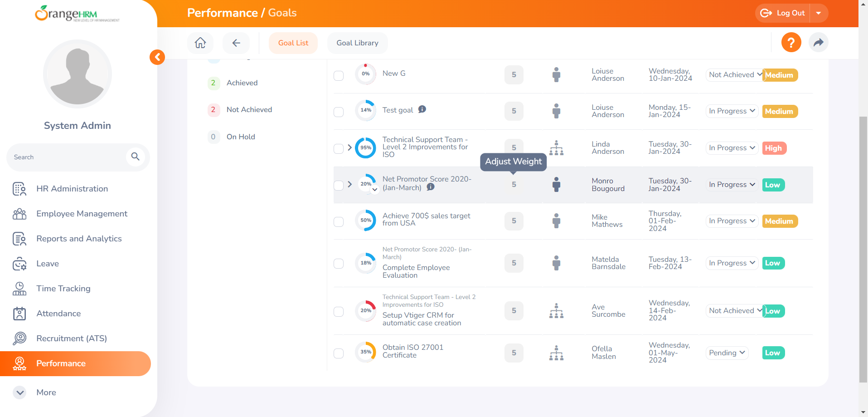
Task: Expand the Technical Support Team goal row
Action: 349,147
